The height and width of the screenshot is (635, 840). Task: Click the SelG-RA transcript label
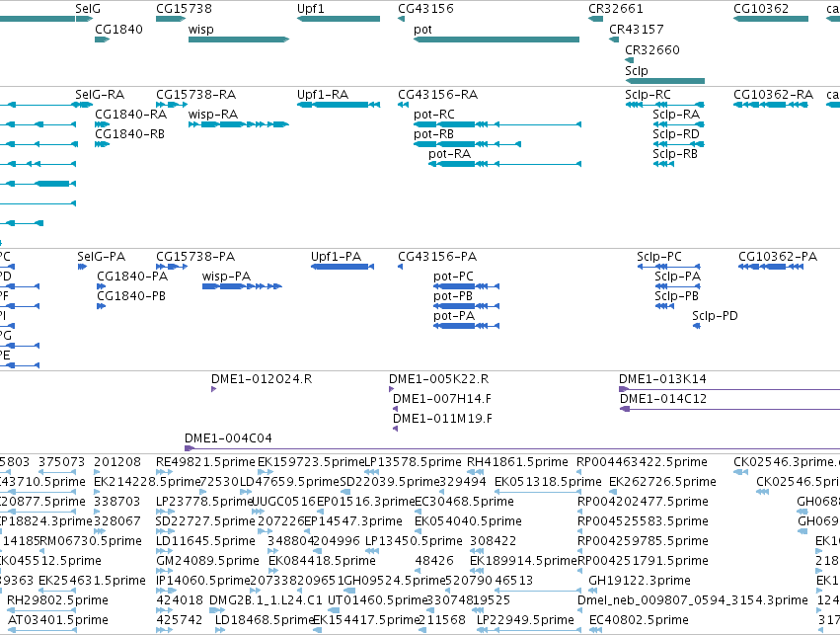100,95
